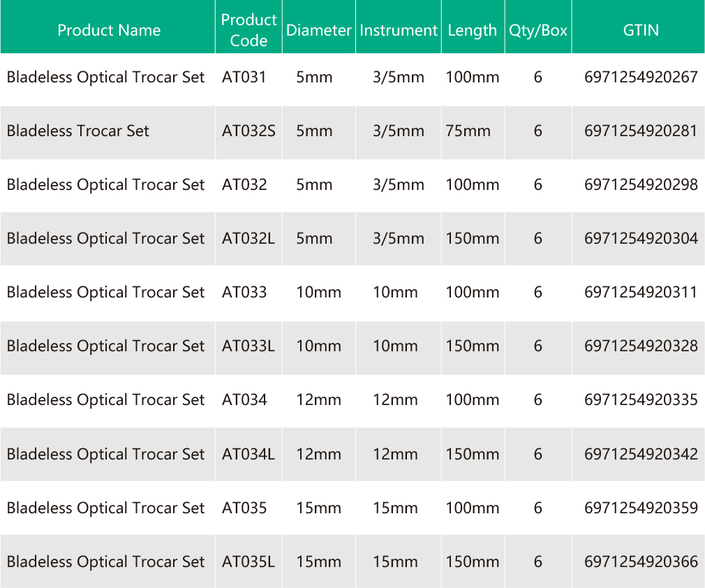
Task: Select GTIN 6971254920366 in last row
Action: [640, 561]
